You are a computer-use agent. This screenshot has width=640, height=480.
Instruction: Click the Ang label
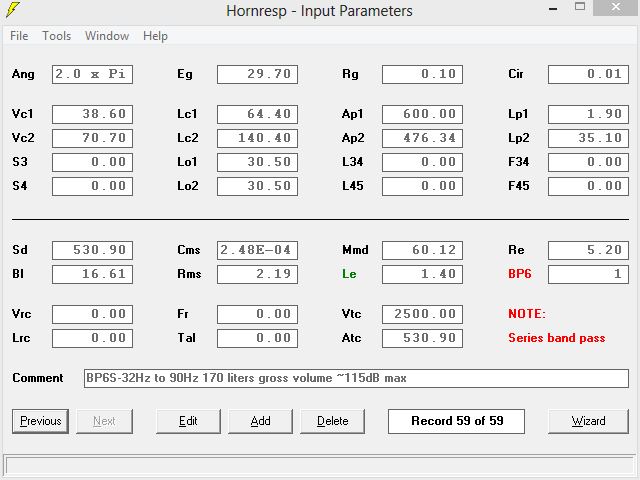[23, 74]
